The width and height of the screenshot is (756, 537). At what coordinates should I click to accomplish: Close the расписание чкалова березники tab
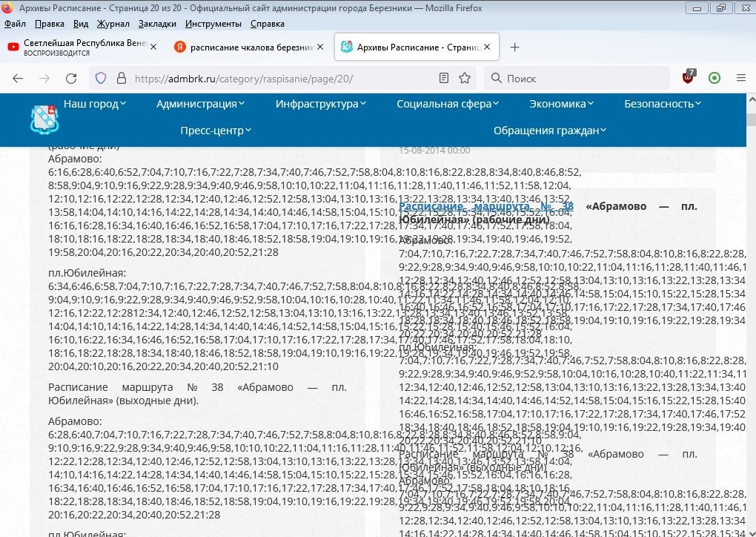321,47
